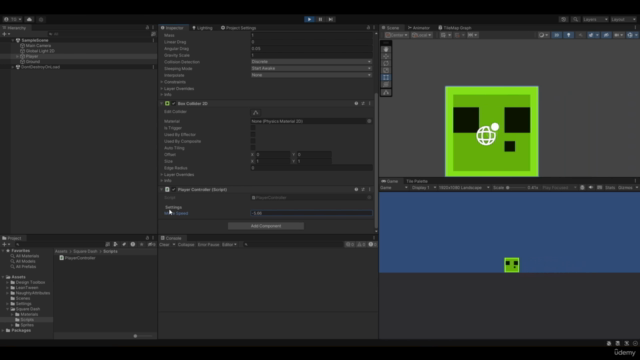Click the Clear button in Console

[x=164, y=244]
